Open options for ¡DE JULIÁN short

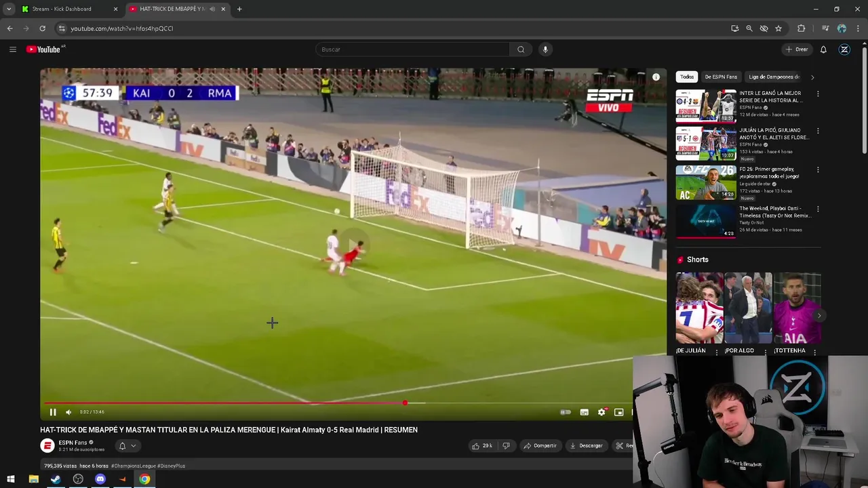pyautogui.click(x=717, y=352)
